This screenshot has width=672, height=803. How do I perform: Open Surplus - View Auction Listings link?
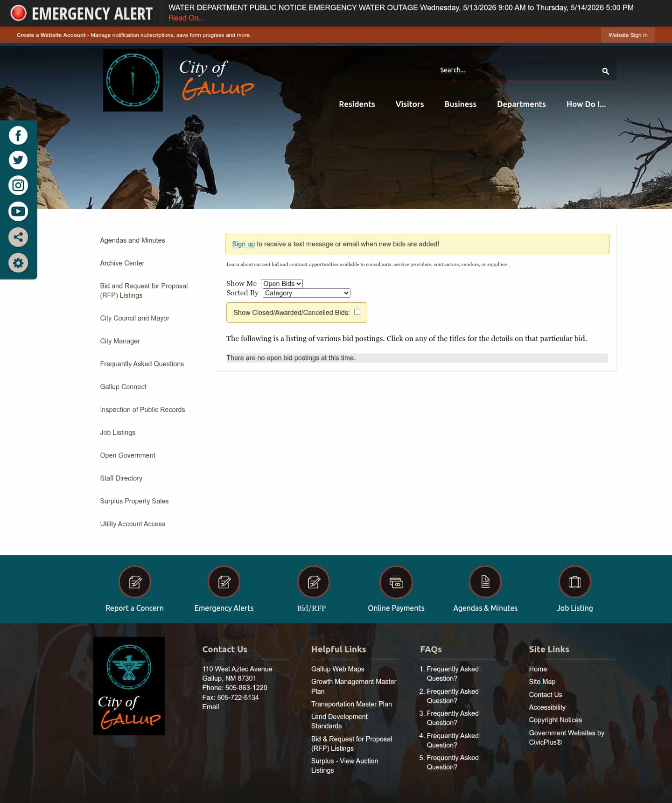click(344, 766)
